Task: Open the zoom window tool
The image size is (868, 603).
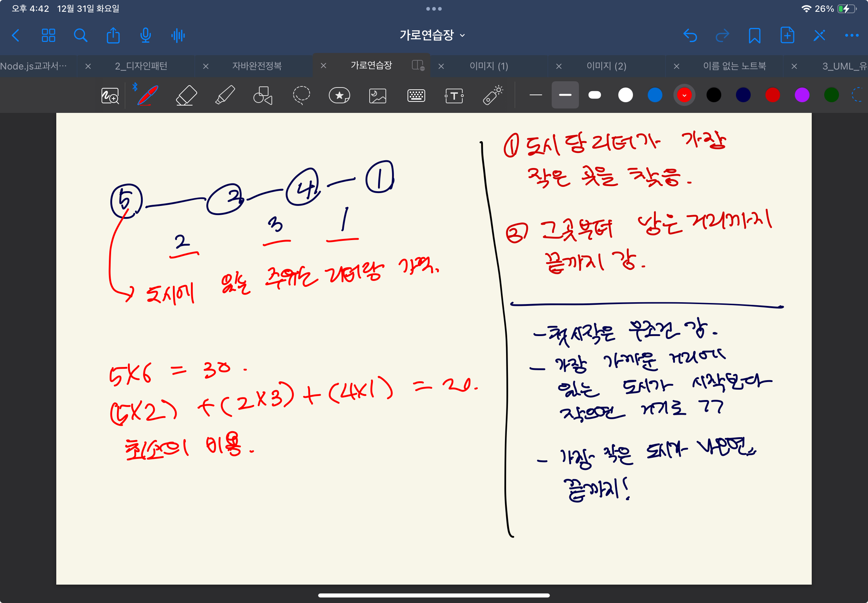Action: pos(110,96)
